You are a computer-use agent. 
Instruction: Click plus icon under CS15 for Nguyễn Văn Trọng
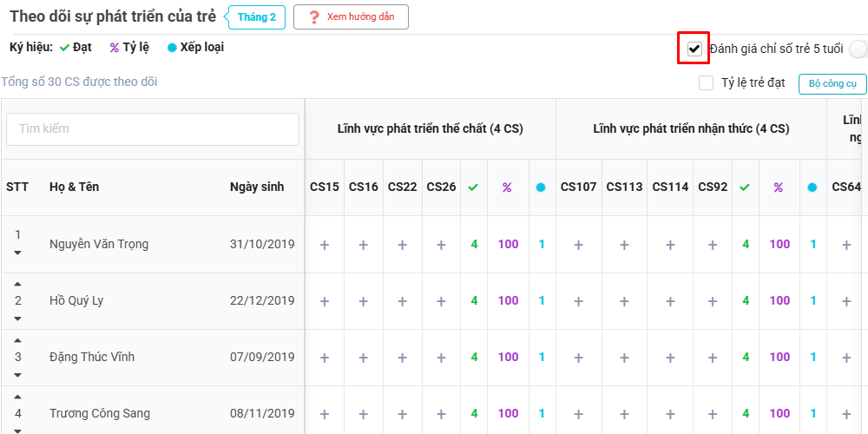(x=325, y=245)
